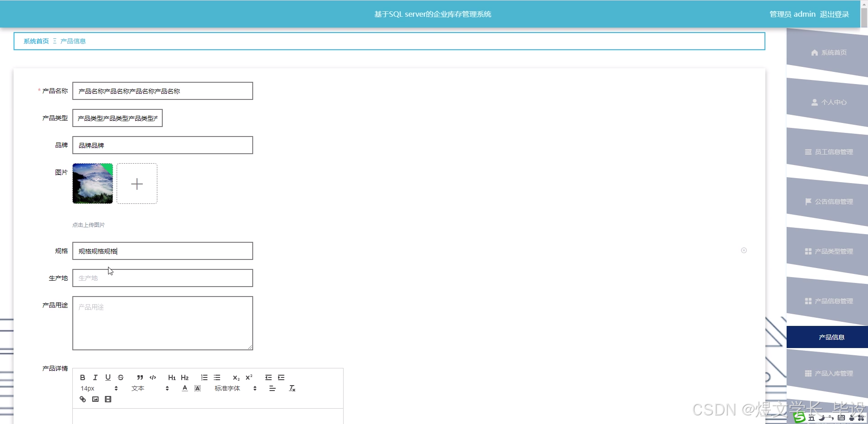Viewport: 868px width, 424px height.
Task: Apply italic formatting in the editor
Action: pyautogui.click(x=95, y=377)
